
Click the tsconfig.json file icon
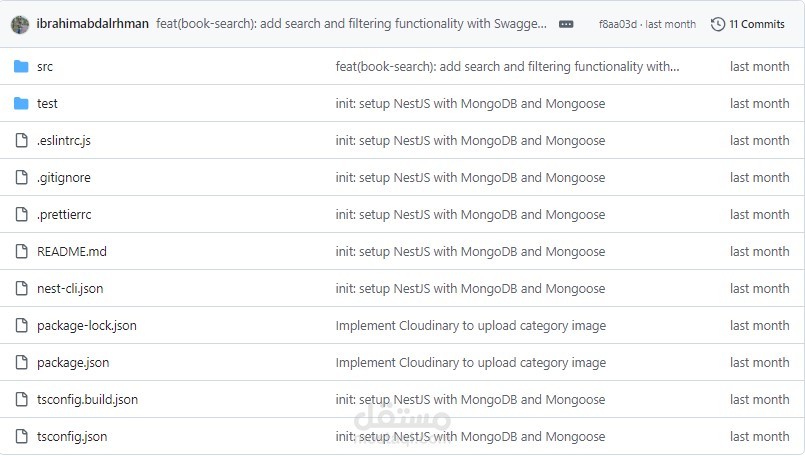click(22, 436)
